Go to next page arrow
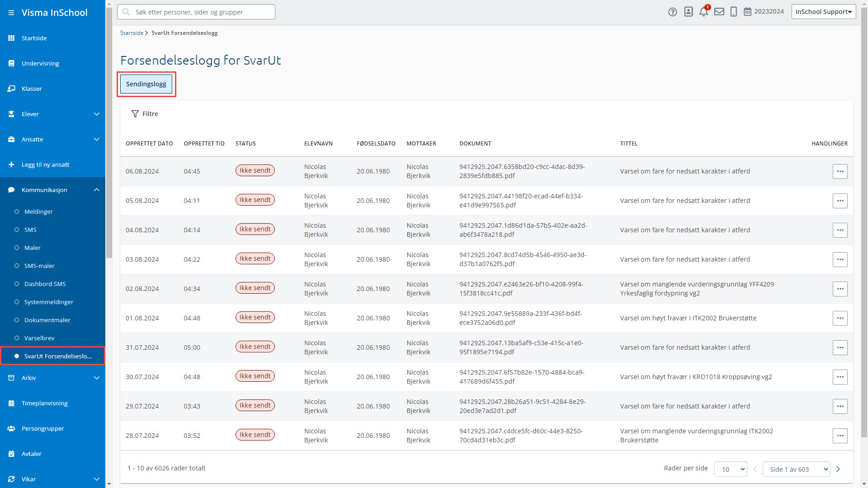The image size is (868, 488). point(838,469)
